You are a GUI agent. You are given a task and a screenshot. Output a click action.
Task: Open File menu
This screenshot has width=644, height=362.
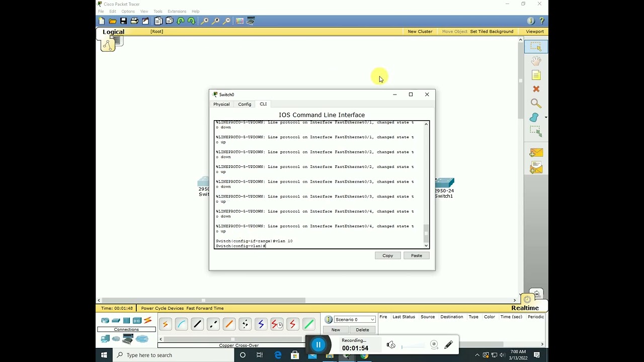[x=101, y=11]
